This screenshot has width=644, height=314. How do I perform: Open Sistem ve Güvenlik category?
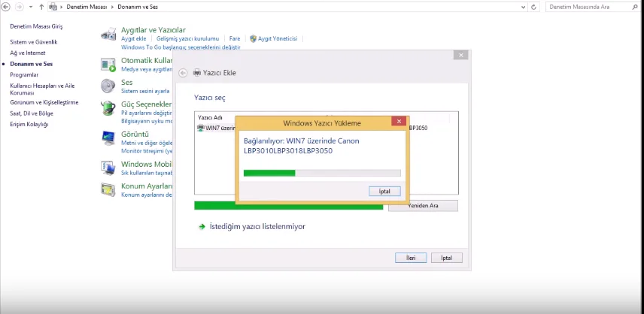(x=34, y=42)
